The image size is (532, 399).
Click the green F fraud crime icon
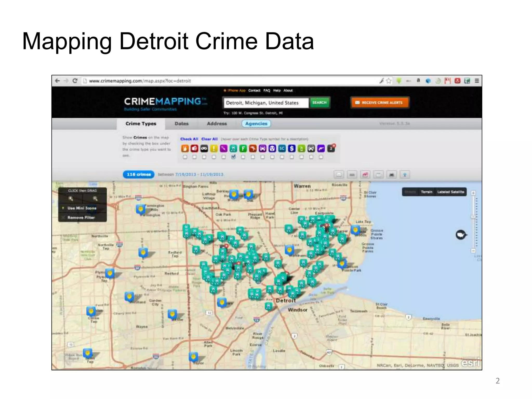point(243,148)
